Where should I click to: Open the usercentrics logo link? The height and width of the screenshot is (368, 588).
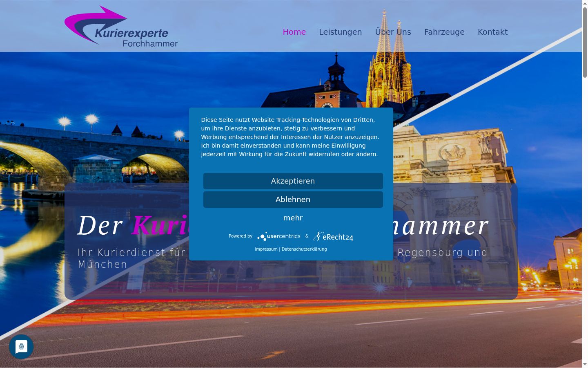point(279,236)
